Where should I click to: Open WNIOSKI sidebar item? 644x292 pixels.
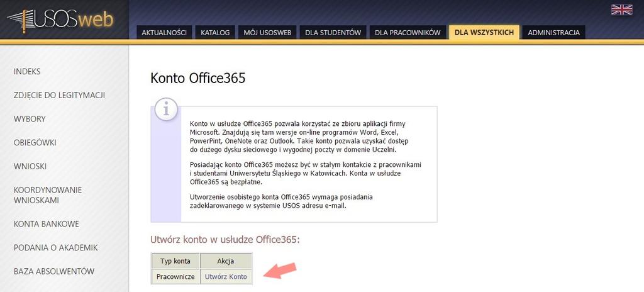click(30, 167)
